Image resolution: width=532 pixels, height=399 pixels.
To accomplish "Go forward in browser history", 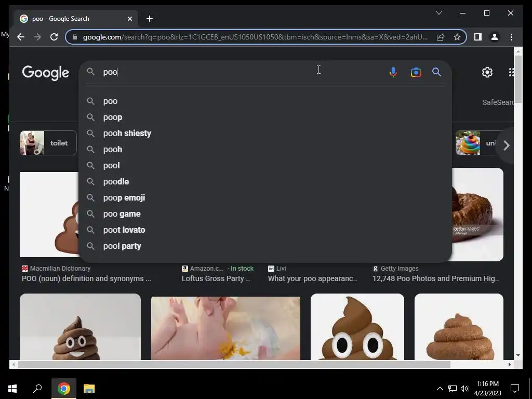I will coord(37,37).
